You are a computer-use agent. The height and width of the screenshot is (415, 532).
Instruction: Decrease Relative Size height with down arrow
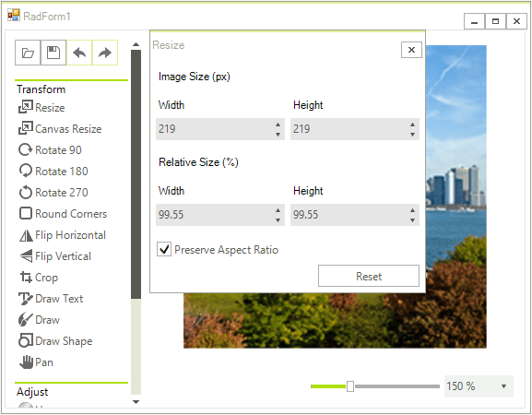[412, 220]
